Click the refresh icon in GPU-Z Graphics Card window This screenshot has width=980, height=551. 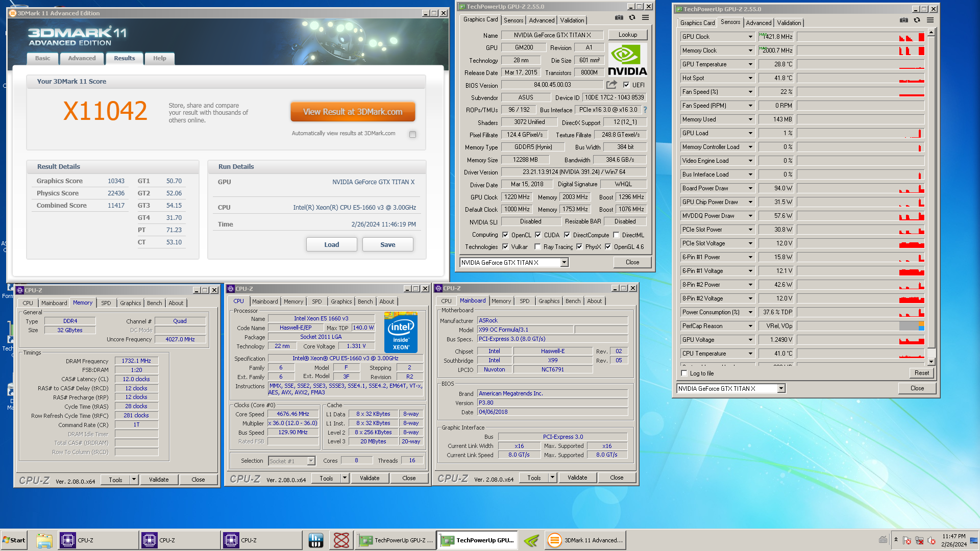click(x=632, y=18)
